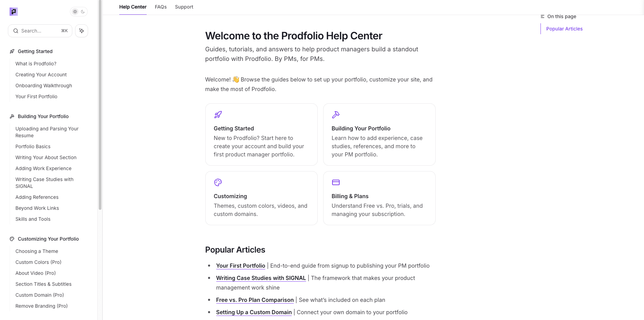This screenshot has width=644, height=320.
Task: Click the Prodfolio logo icon
Action: [x=14, y=12]
